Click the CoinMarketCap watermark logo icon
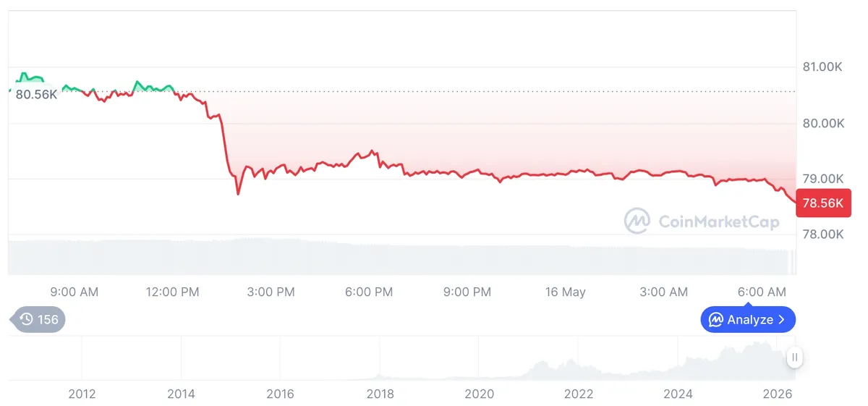The height and width of the screenshot is (406, 868). [x=637, y=221]
